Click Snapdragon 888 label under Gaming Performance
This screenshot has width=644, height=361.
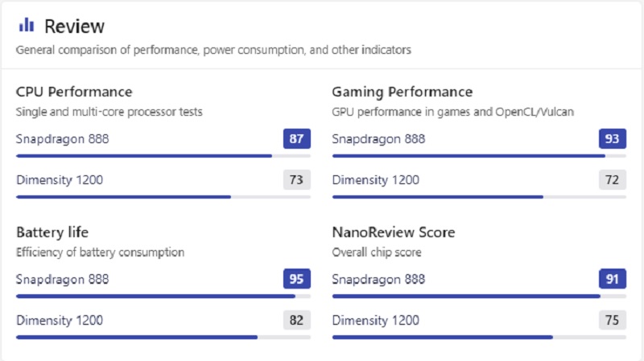point(378,139)
